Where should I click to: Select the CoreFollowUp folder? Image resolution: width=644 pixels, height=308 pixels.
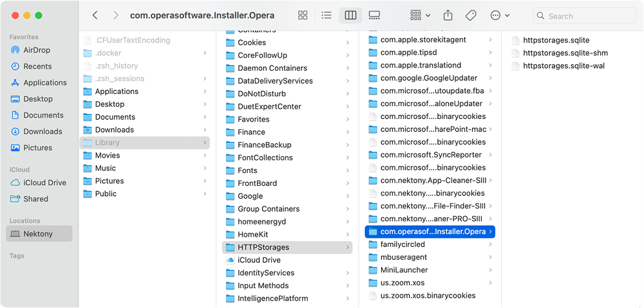coord(287,55)
